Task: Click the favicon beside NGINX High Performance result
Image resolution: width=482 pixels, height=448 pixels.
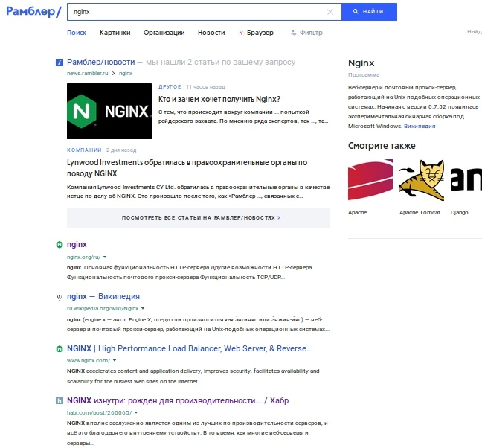Action: click(60, 349)
